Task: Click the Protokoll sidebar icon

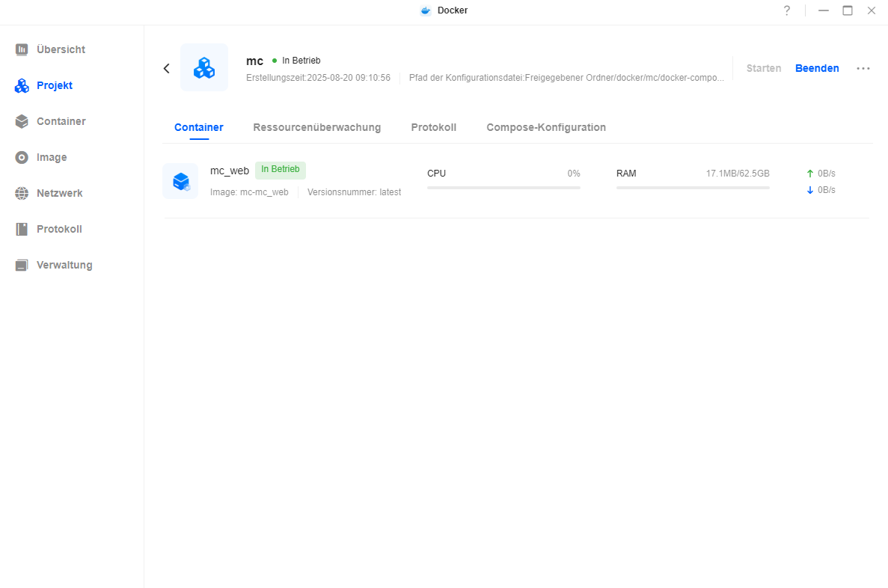Action: pyautogui.click(x=22, y=229)
